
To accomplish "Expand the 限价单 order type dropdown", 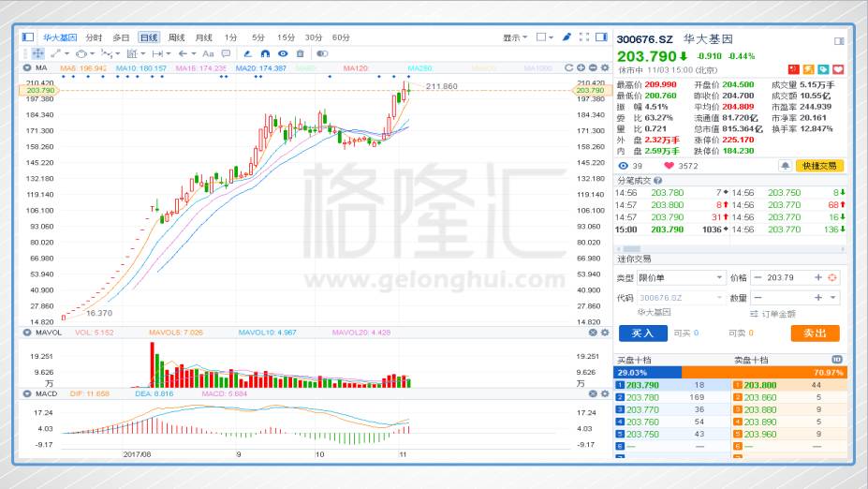I will (718, 278).
